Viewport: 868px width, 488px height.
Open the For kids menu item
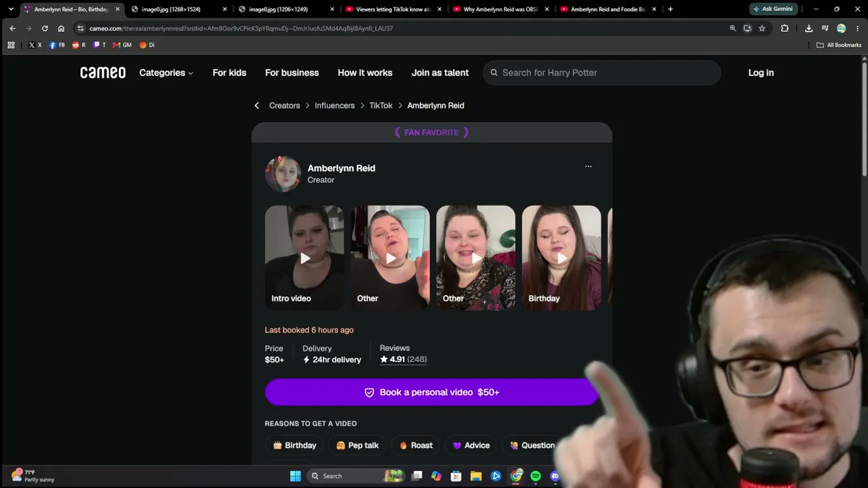[229, 73]
